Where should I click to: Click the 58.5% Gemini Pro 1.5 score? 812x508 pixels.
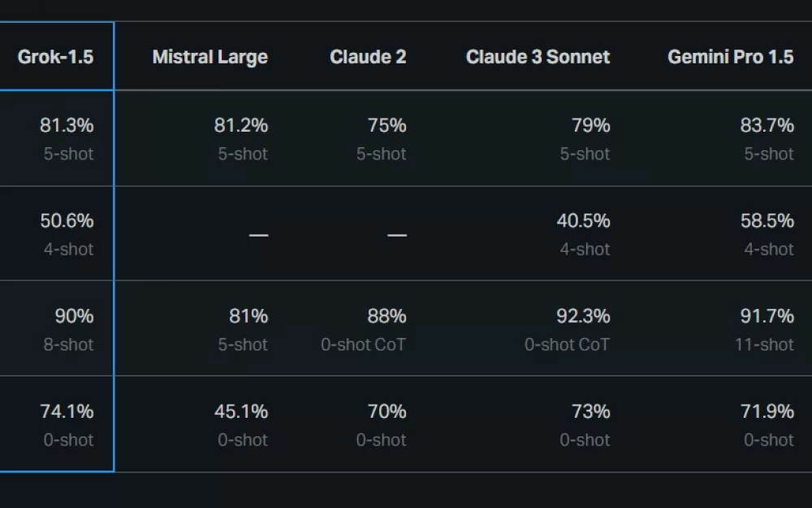[767, 221]
